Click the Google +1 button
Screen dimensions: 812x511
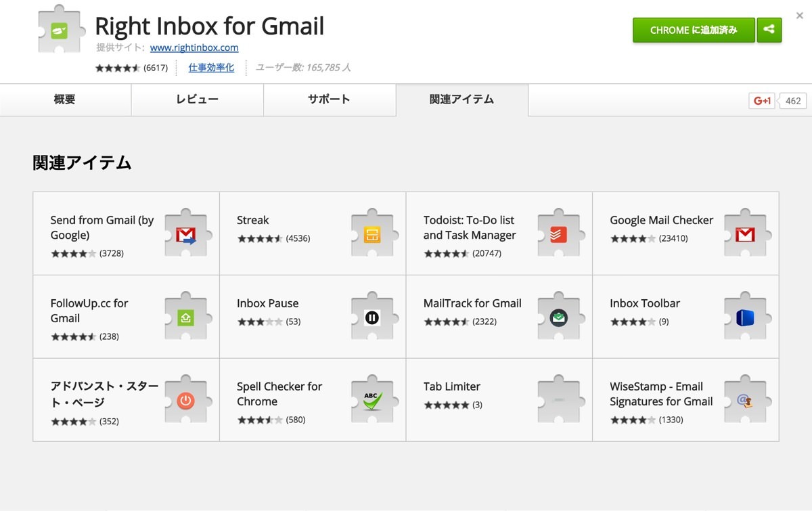coord(762,101)
